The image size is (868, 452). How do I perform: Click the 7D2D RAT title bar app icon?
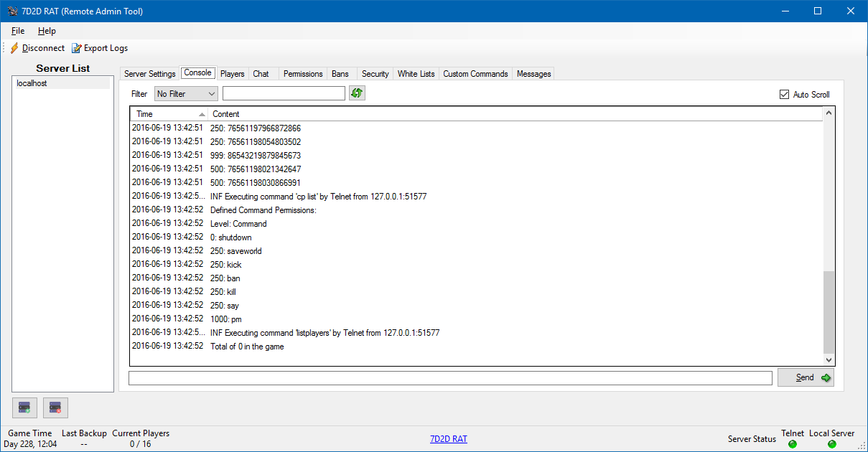pos(12,11)
